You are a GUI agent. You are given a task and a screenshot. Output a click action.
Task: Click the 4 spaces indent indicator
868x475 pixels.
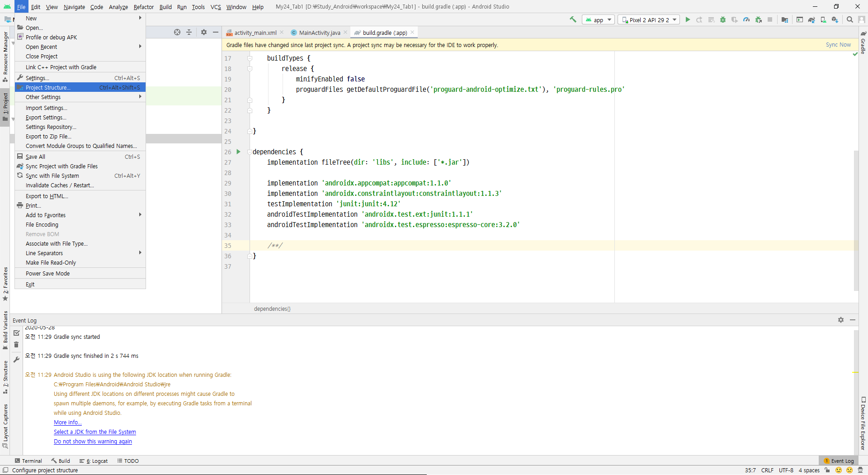click(809, 470)
